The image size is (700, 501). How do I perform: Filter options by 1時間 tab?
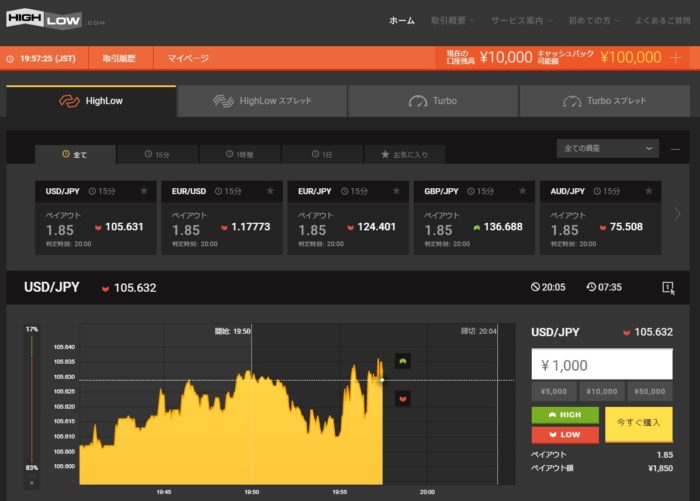pyautogui.click(x=240, y=154)
